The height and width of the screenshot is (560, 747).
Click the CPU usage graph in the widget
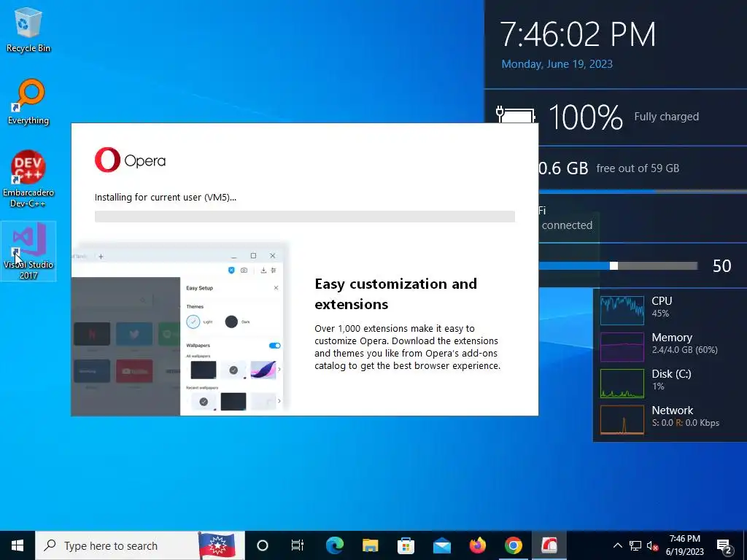tap(622, 311)
